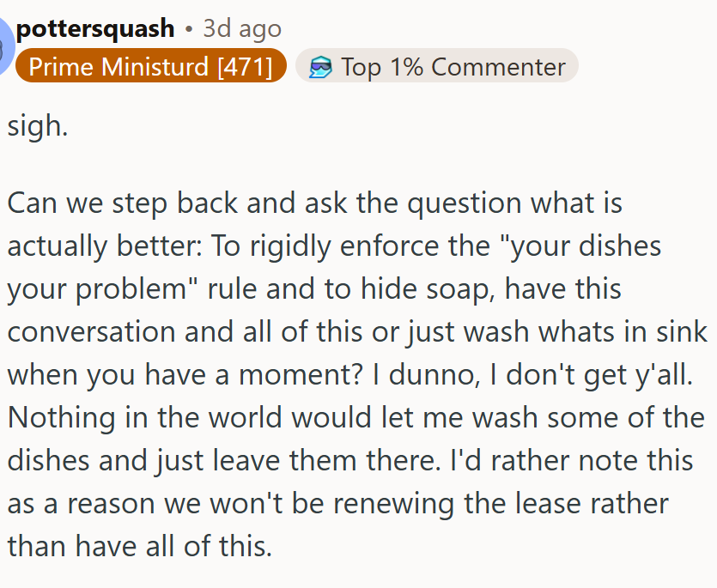Click the final line "than have all of this."
This screenshot has height=588, width=717.
(x=140, y=546)
